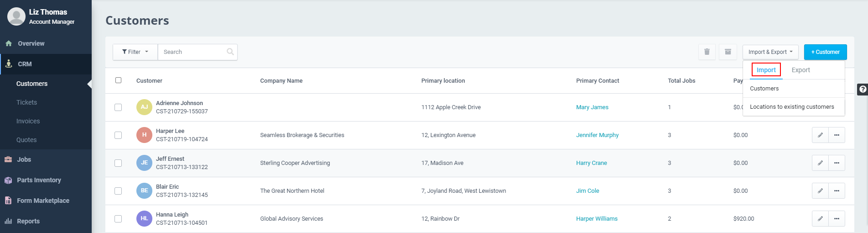This screenshot has width=868, height=233.
Task: Open the Filter dropdown
Action: coord(135,52)
